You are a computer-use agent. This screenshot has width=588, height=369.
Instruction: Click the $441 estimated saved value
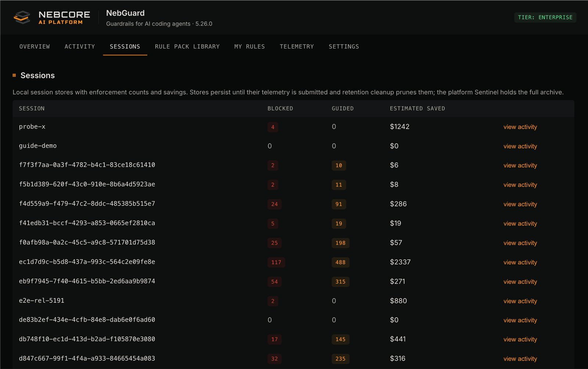click(398, 339)
